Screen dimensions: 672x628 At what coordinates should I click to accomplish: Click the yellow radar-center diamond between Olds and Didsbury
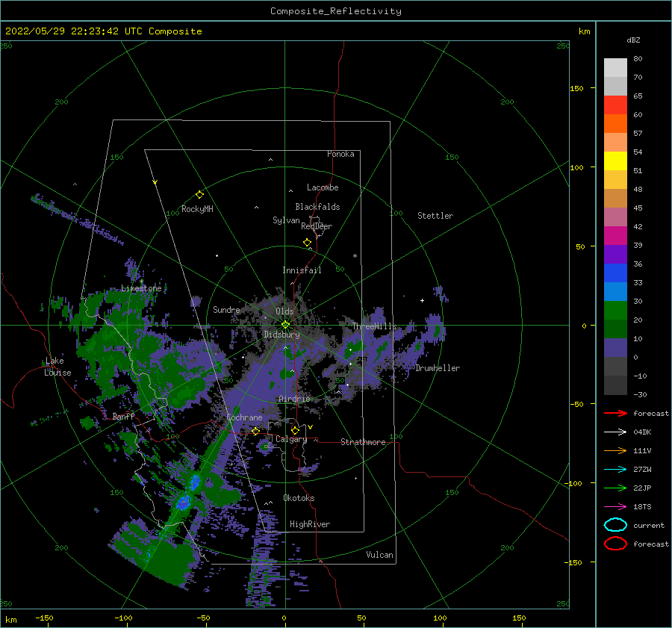[285, 325]
